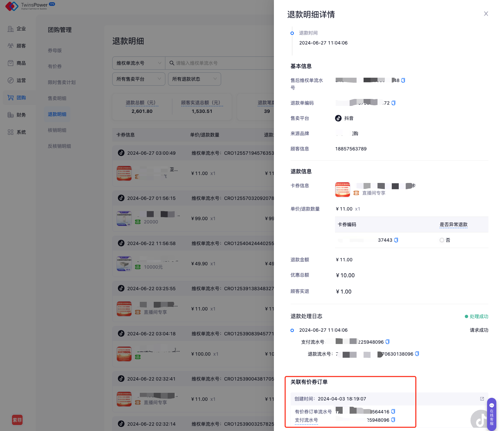Screen dimensions: 504x431
Task: Open the 在线客服 chat widget
Action: (492, 414)
